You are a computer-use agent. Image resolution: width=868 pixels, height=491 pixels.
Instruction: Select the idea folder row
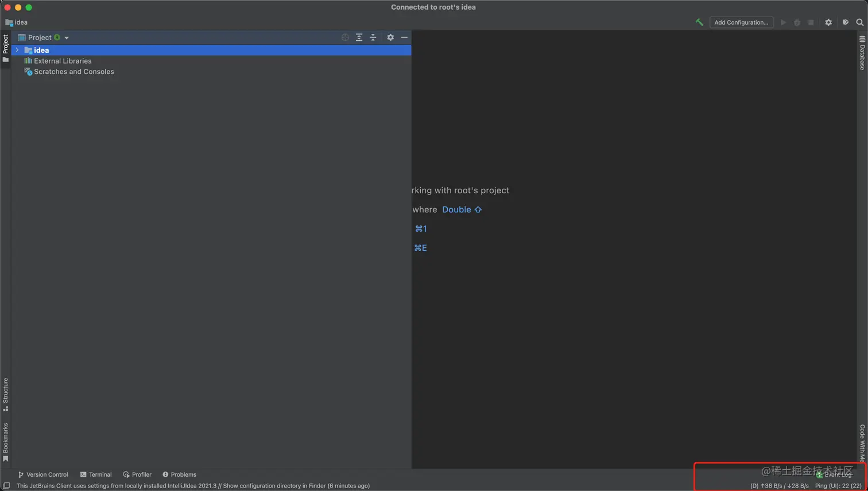pyautogui.click(x=211, y=50)
